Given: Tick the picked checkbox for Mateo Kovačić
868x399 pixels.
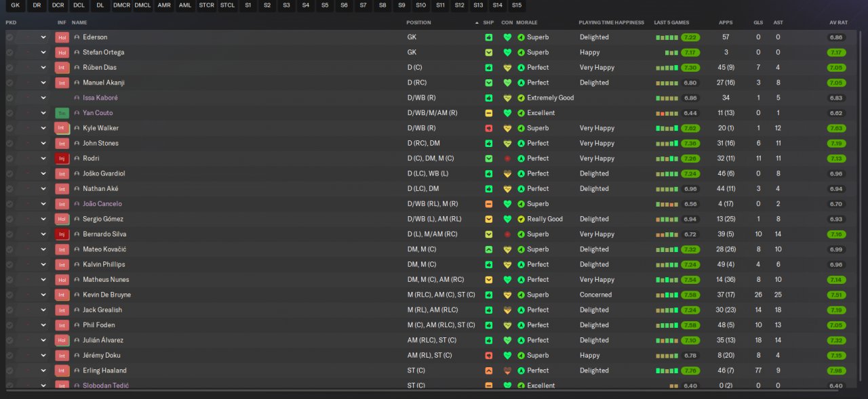Looking at the screenshot, I should (9, 249).
